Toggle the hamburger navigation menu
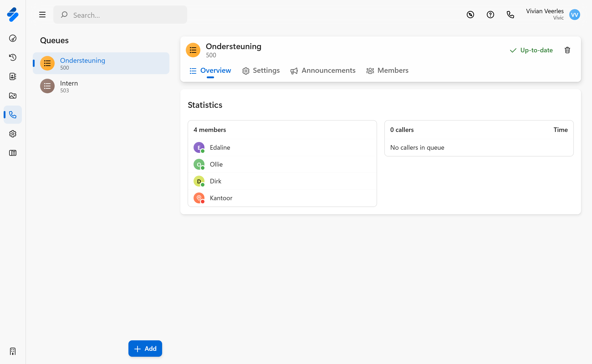Screen dimensions: 592x364 click(x=42, y=15)
